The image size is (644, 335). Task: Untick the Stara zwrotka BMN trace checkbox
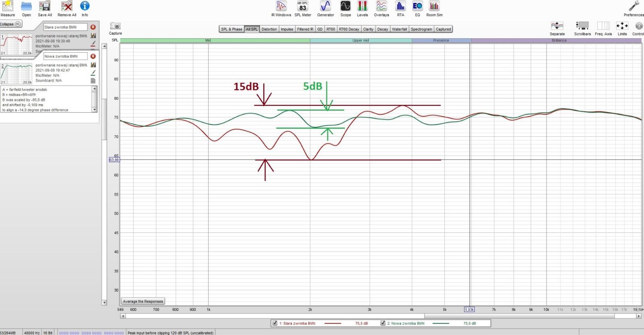(275, 323)
